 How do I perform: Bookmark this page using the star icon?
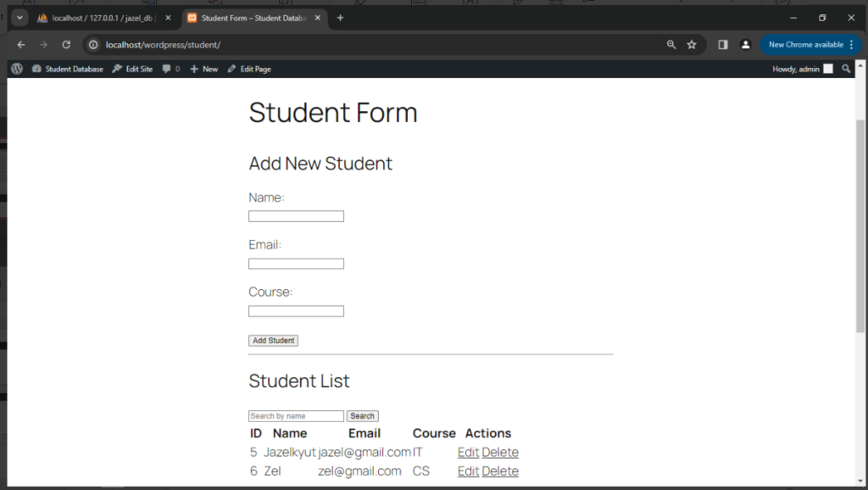pyautogui.click(x=692, y=45)
